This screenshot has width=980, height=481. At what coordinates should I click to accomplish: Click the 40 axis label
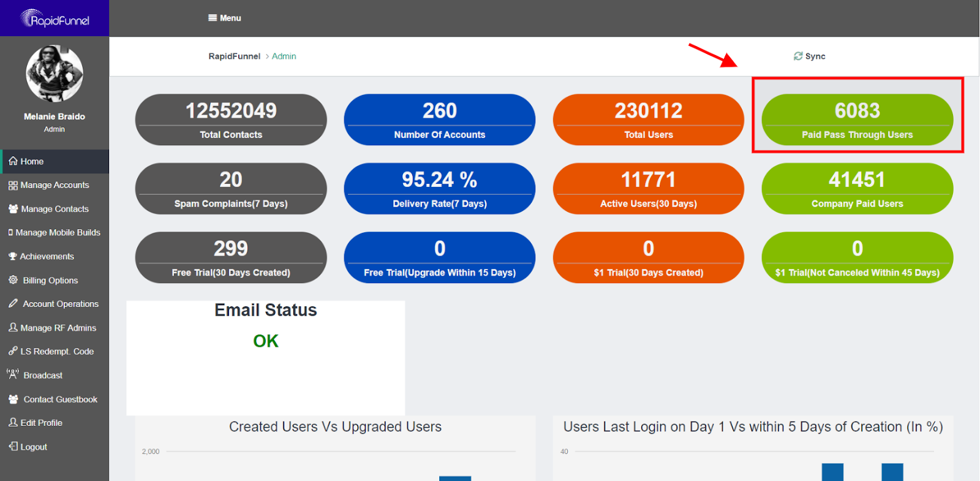564,452
